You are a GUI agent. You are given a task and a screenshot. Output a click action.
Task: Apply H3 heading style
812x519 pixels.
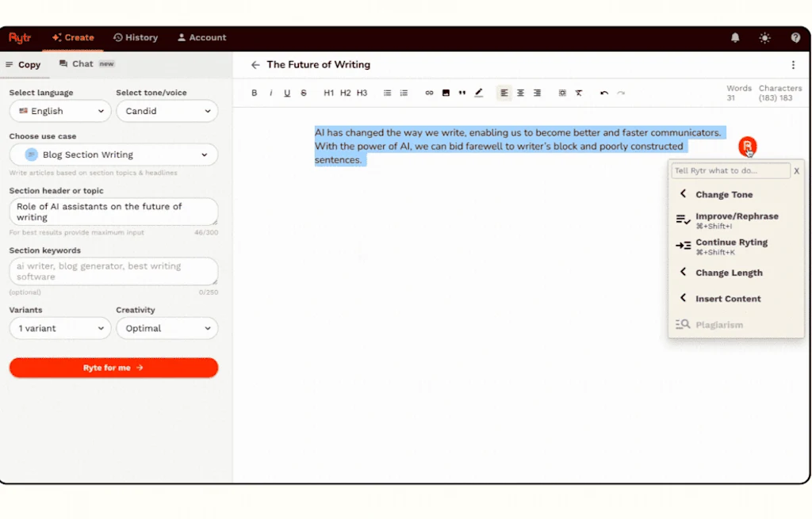[x=362, y=93]
